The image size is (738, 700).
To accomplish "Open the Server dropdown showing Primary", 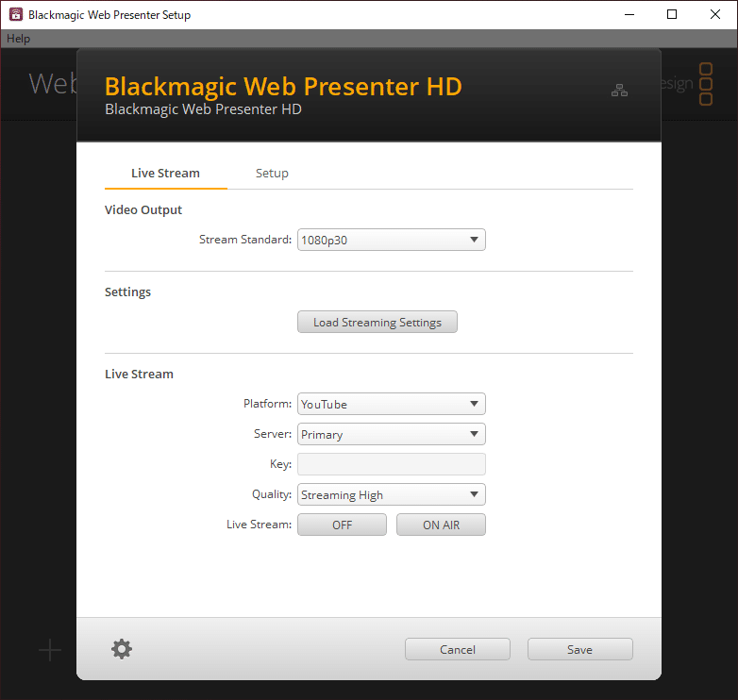I will (x=391, y=434).
